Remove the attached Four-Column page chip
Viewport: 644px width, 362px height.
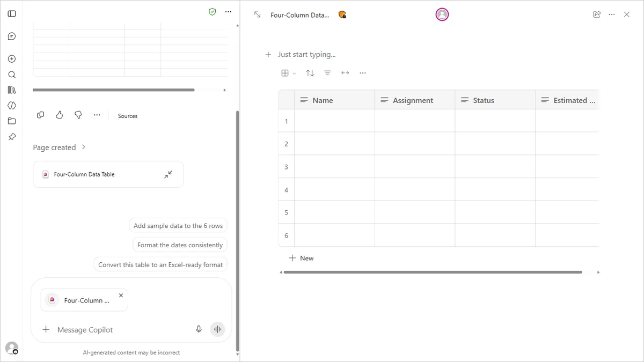point(121,295)
